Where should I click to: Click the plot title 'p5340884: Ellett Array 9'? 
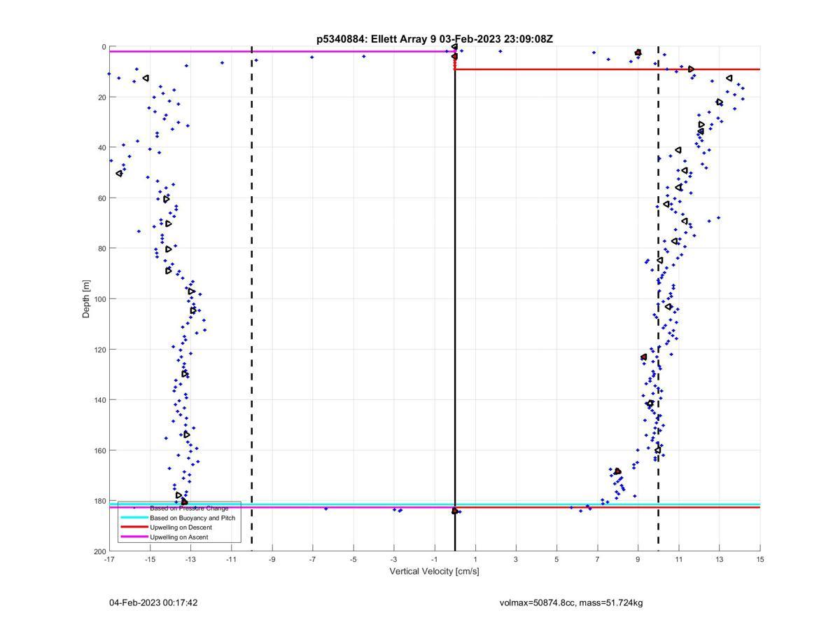[x=377, y=39]
